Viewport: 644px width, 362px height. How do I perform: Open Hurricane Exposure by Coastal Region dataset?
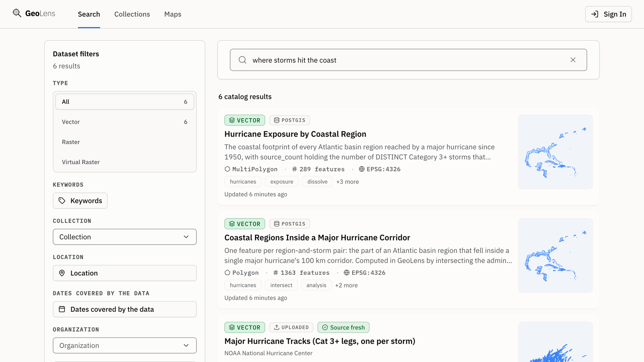(x=295, y=134)
